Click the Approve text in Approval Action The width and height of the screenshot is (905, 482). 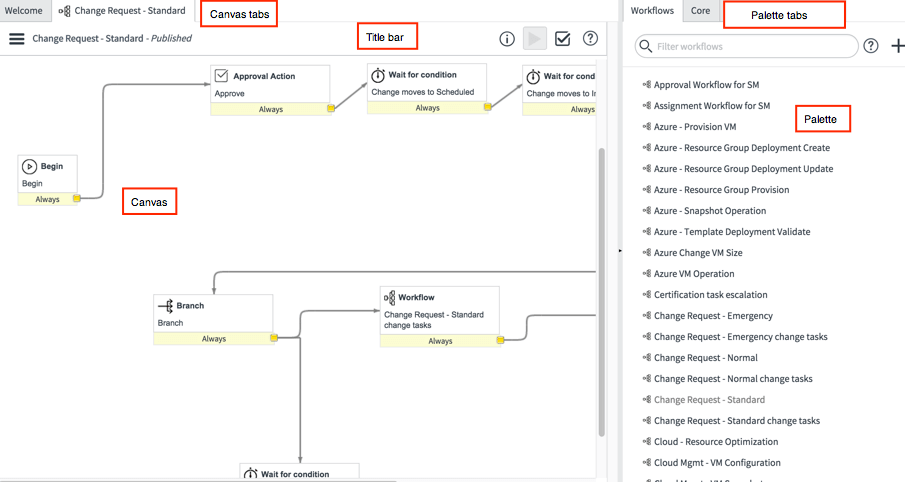(230, 94)
